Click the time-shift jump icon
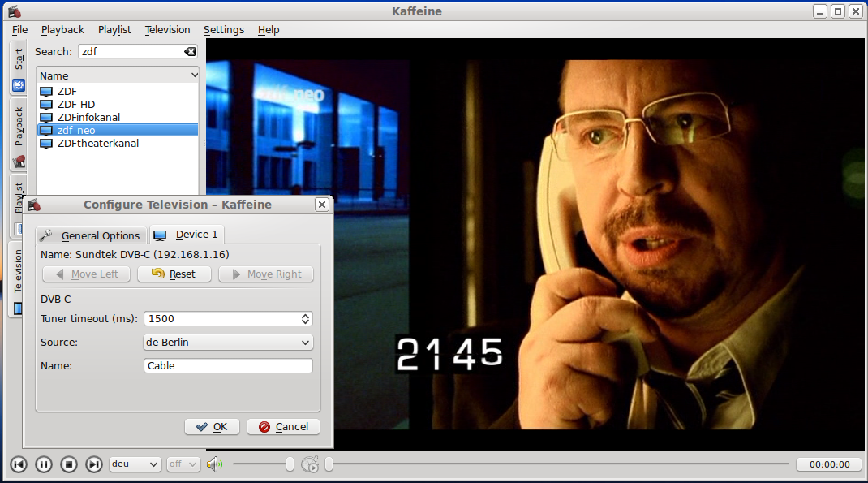 tap(310, 464)
